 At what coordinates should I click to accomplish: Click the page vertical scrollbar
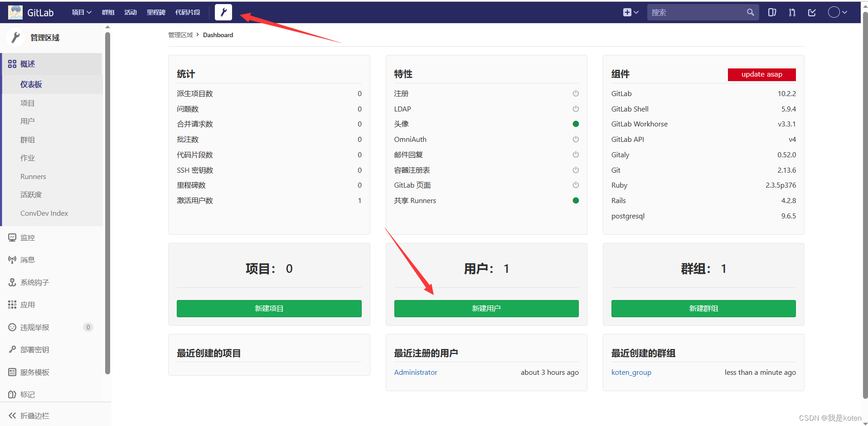865,206
